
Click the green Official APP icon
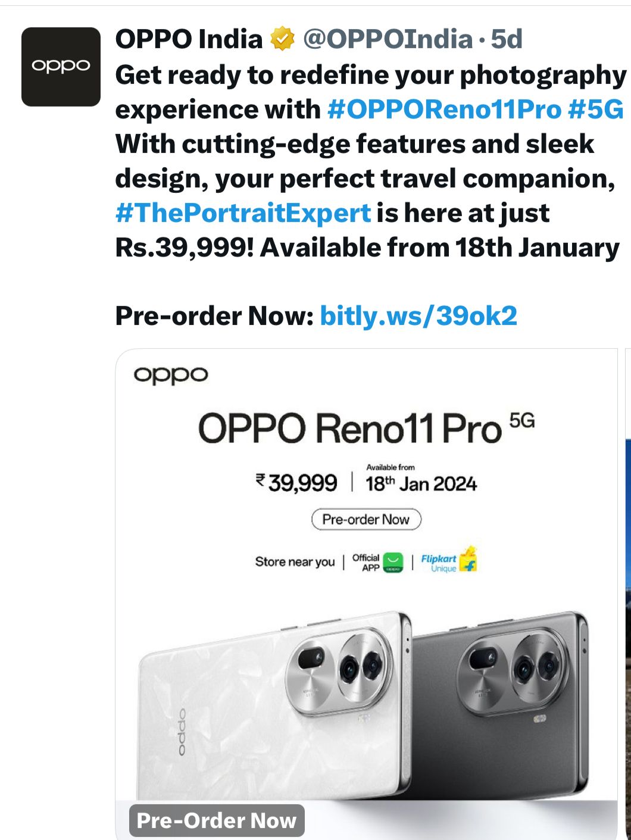393,562
